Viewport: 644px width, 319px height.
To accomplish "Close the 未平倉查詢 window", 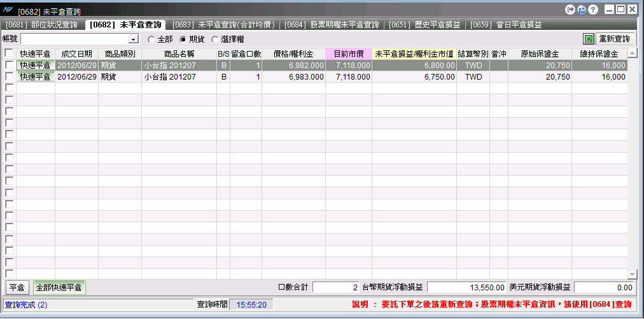I will pos(632,9).
